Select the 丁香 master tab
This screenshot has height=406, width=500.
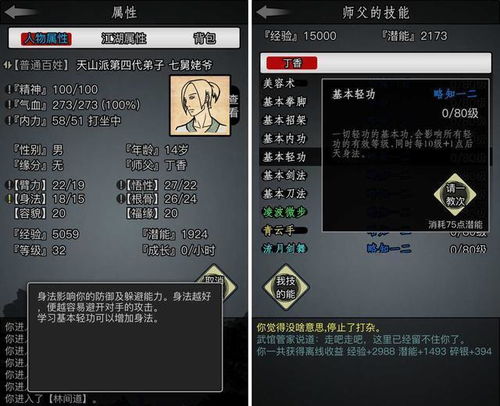[x=292, y=63]
